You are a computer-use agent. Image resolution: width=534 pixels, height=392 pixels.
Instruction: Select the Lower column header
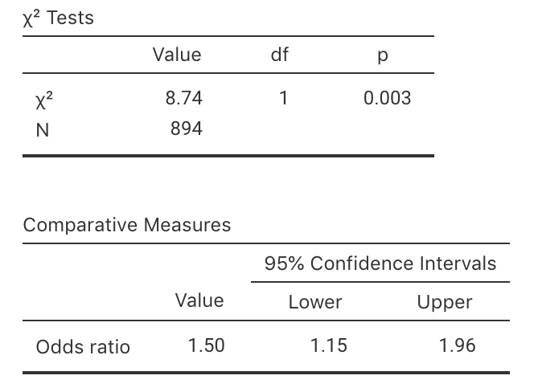point(315,302)
